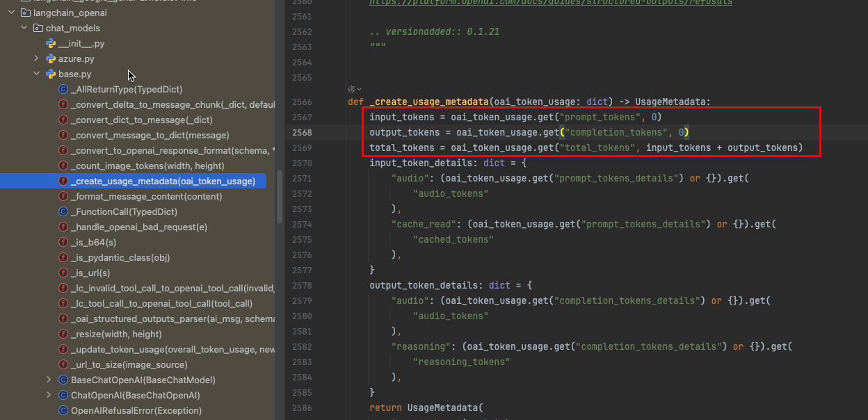Select ChatOpenAI(BaseChatOpenAI) class
The image size is (868, 420).
pos(136,395)
